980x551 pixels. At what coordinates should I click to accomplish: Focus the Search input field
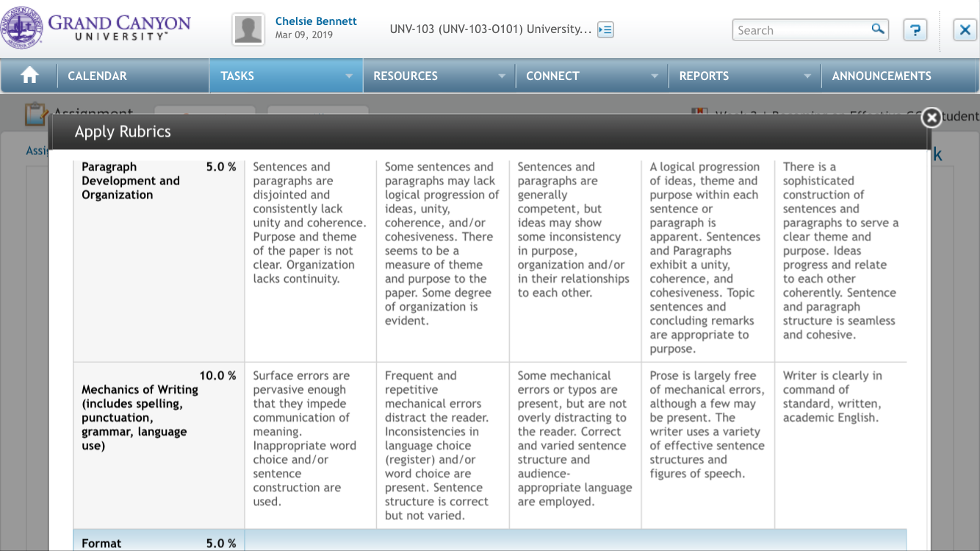[x=802, y=30]
